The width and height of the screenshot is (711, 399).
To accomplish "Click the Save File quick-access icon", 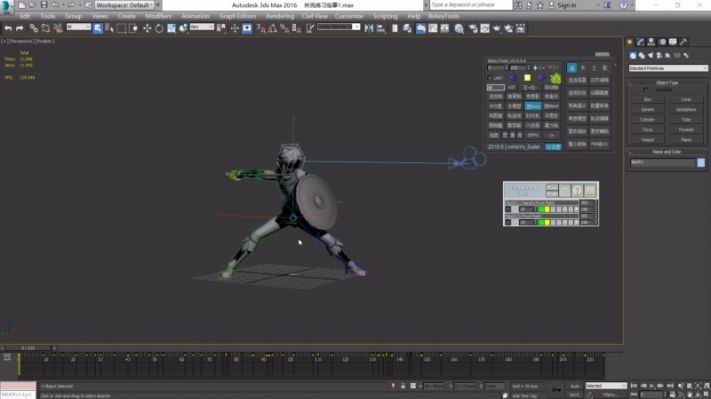I will (x=44, y=5).
